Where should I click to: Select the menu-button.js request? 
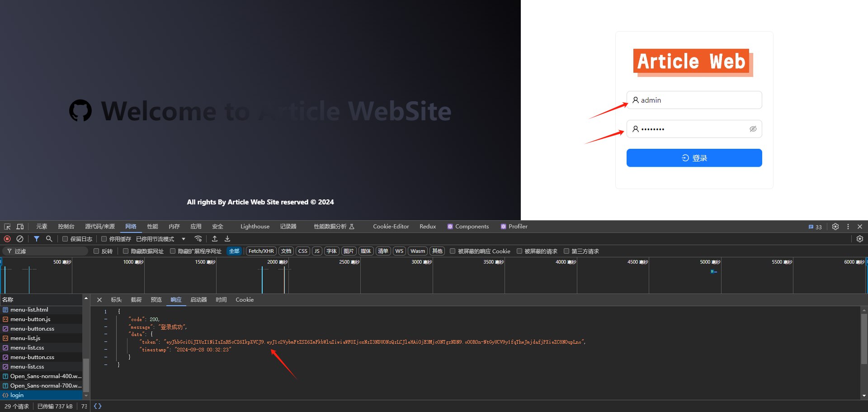tap(41, 319)
